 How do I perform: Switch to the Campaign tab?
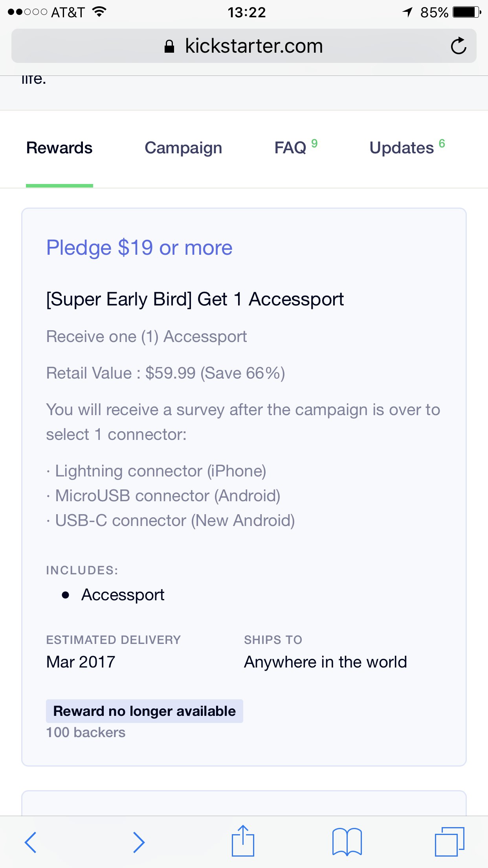tap(183, 148)
